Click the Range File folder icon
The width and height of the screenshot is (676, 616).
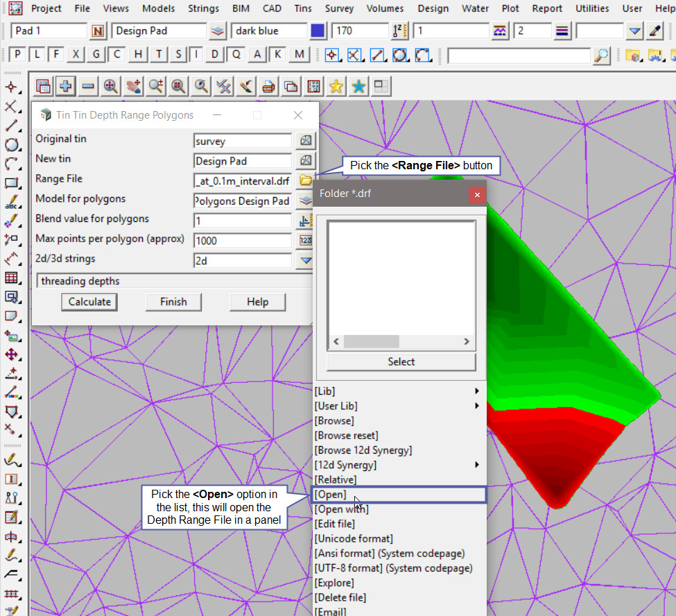(305, 180)
